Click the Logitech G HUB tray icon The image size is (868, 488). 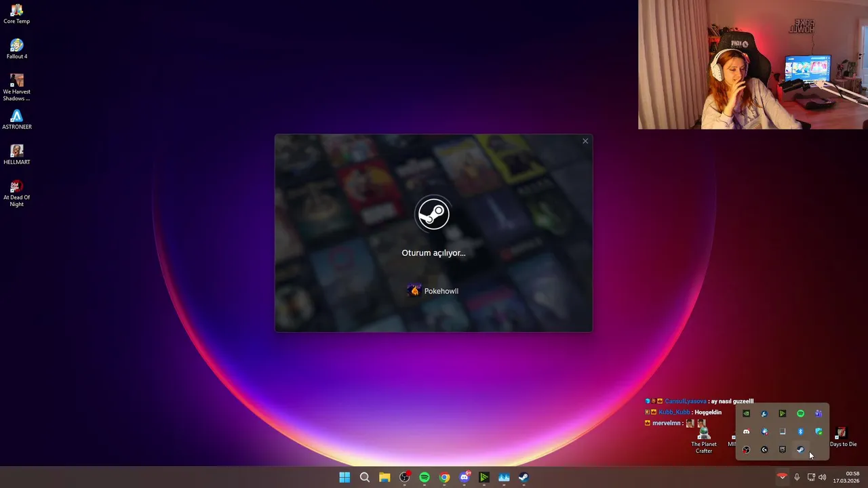pyautogui.click(x=764, y=449)
